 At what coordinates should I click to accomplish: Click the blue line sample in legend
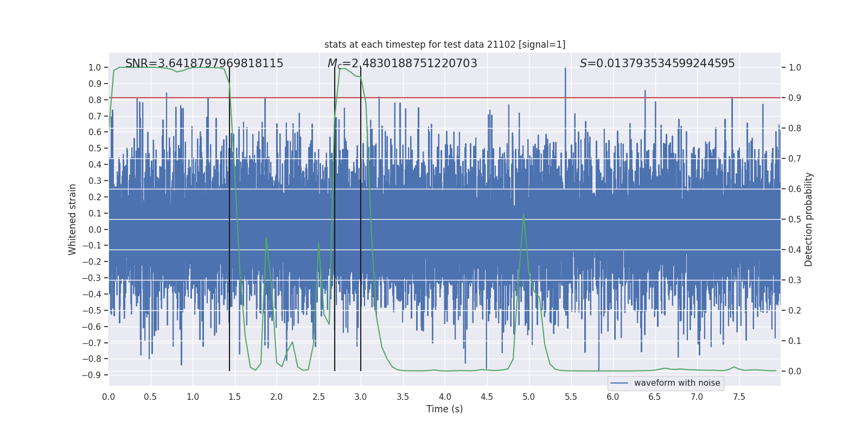point(620,383)
